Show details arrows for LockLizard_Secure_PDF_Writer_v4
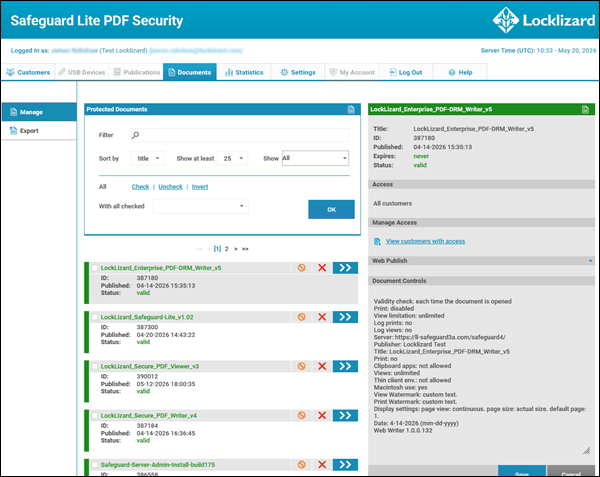Viewport: 600px width, 477px height. (345, 415)
